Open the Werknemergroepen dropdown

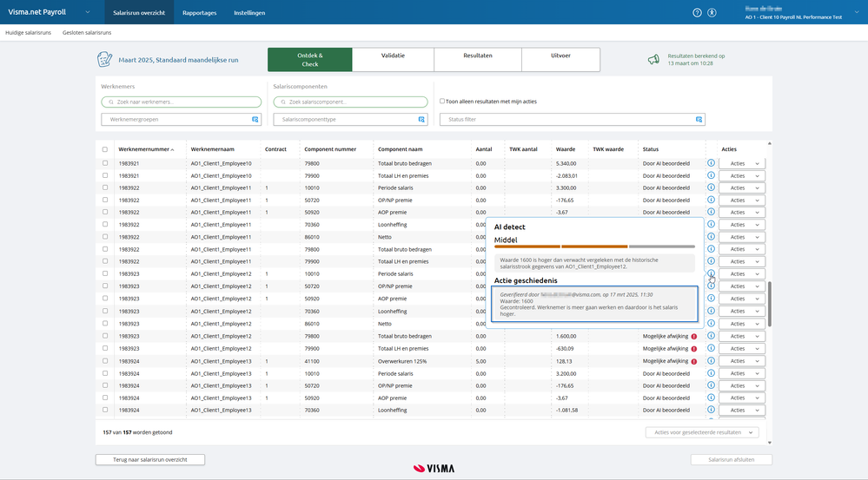[x=181, y=120]
